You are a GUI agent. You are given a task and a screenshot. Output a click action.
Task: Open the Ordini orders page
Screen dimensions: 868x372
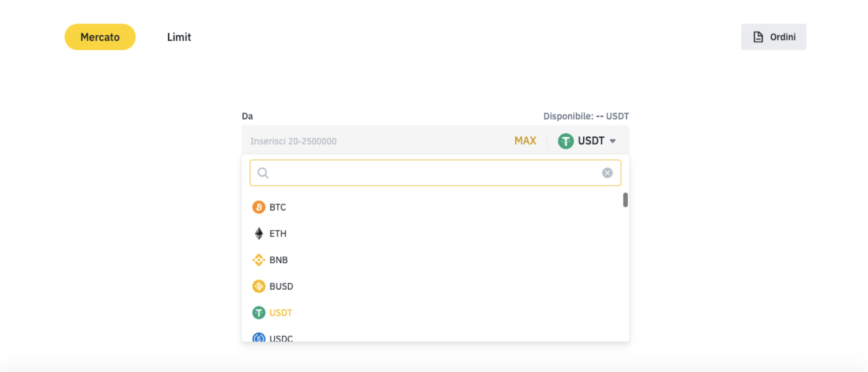coord(773,37)
